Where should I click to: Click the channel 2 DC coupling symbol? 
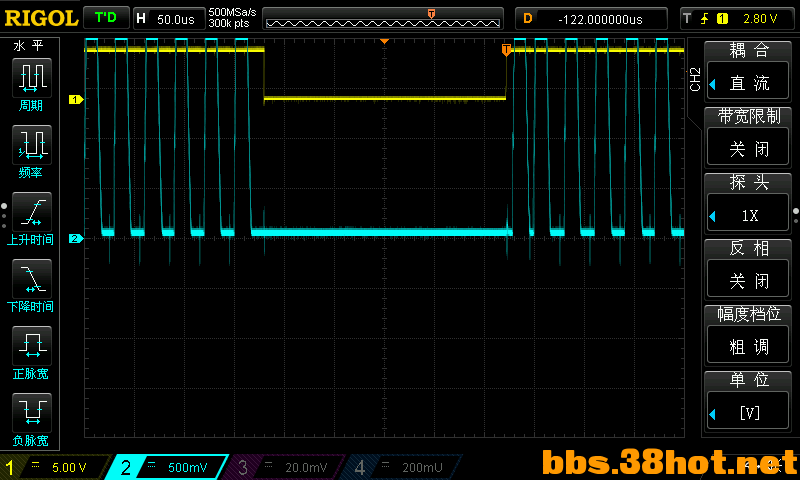[x=152, y=465]
